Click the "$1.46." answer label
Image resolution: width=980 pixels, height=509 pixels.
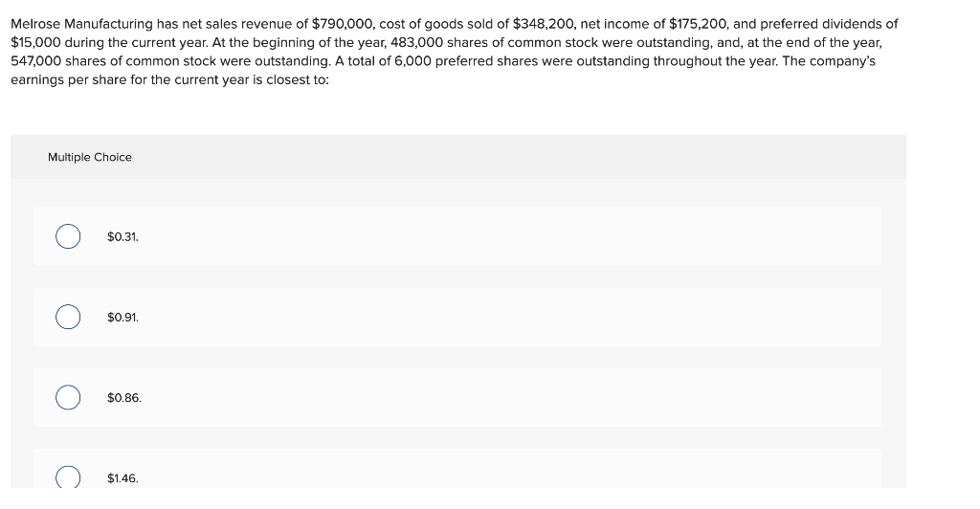click(x=122, y=478)
